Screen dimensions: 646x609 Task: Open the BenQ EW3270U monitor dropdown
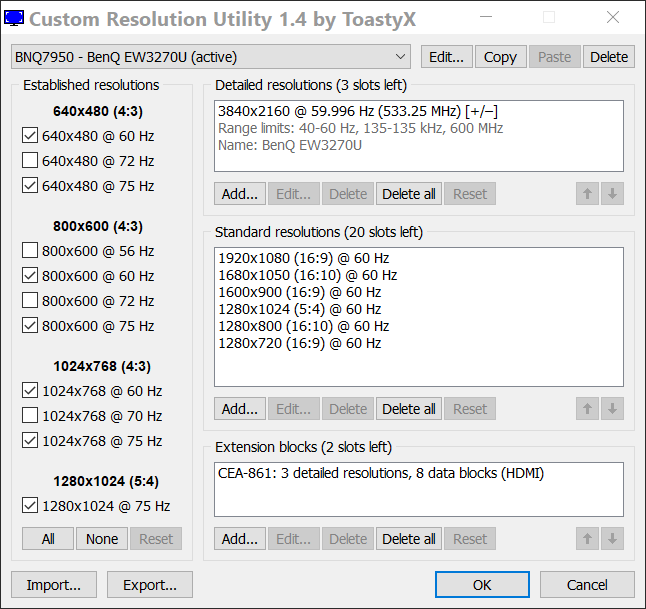coord(211,57)
